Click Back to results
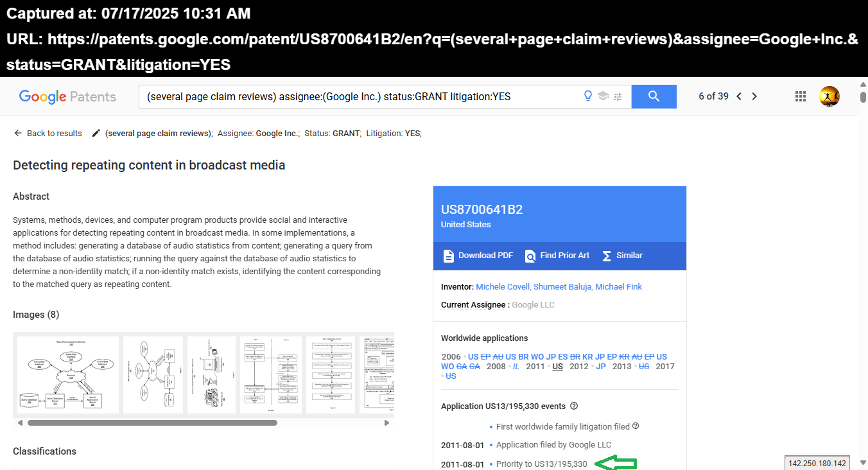The image size is (868, 470). (48, 133)
